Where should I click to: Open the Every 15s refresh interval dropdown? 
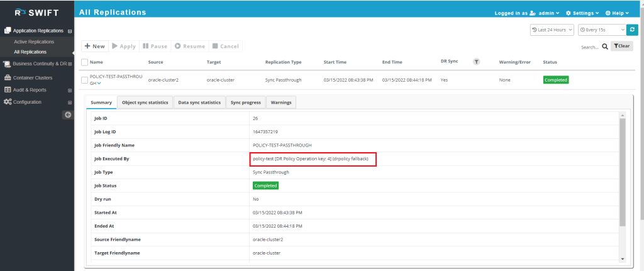(602, 30)
